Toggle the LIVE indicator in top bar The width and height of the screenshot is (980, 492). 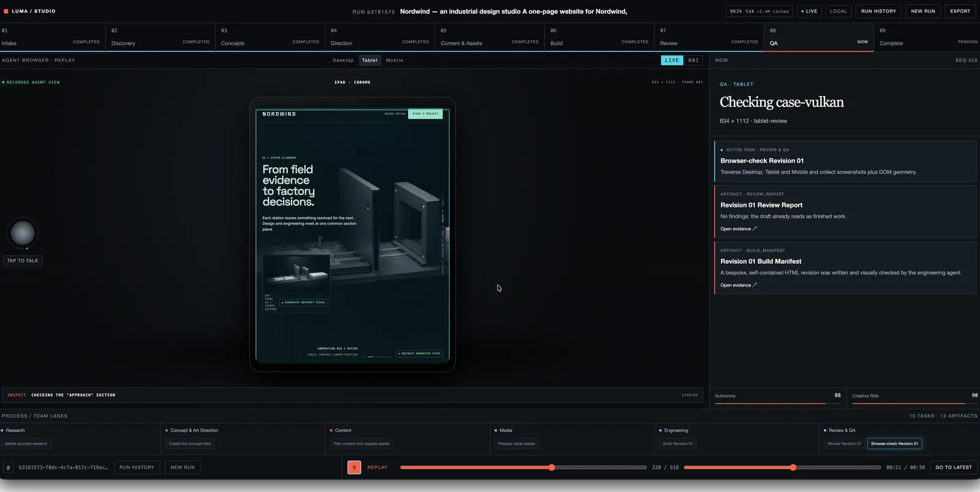[x=809, y=11]
